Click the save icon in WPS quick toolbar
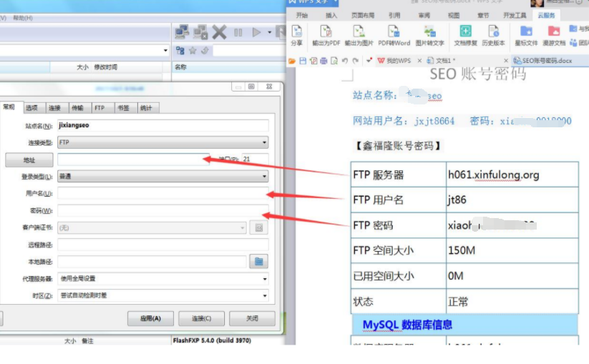Screen dimensions: 589x364 pyautogui.click(x=303, y=61)
